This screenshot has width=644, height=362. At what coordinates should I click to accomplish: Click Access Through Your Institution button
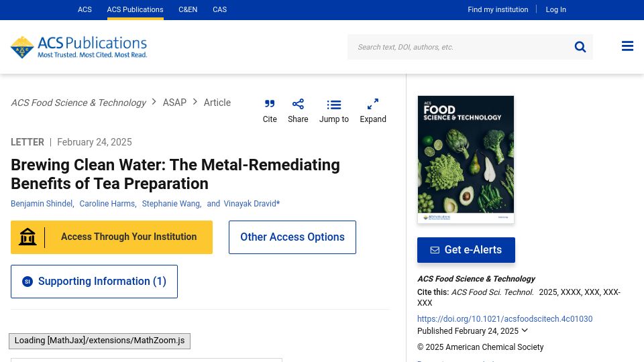point(112,237)
